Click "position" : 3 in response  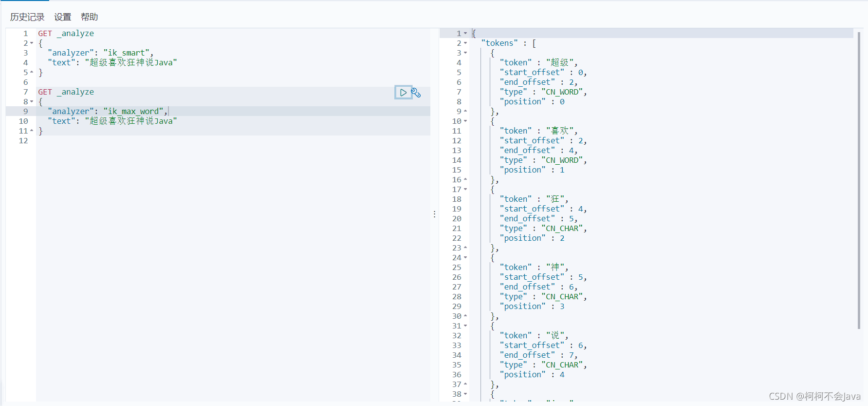pyautogui.click(x=533, y=307)
